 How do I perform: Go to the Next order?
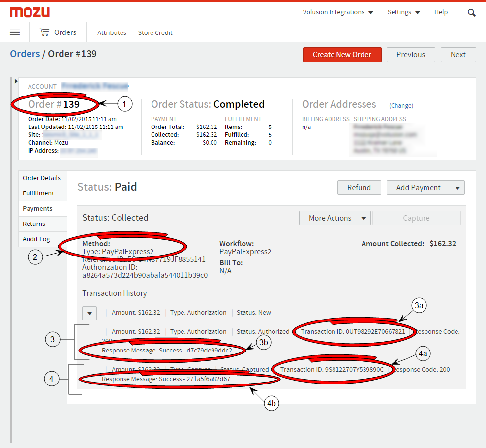click(x=458, y=55)
